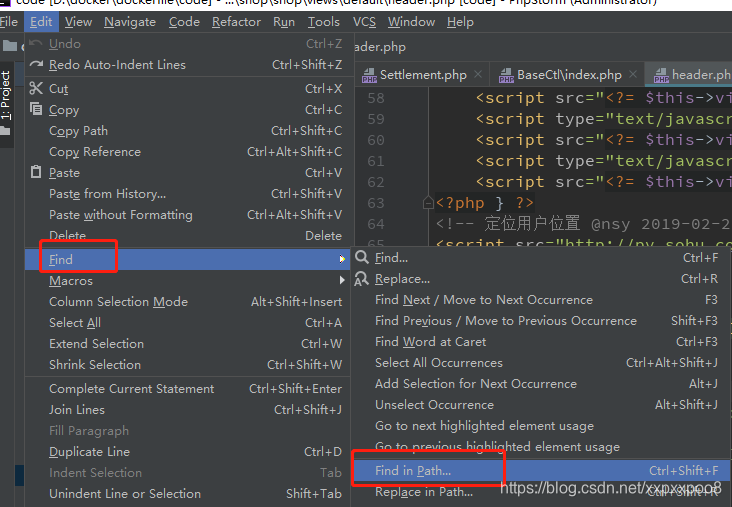Screen dimensions: 732x507
Task: Close the Settlement.php tab
Action: [x=478, y=74]
